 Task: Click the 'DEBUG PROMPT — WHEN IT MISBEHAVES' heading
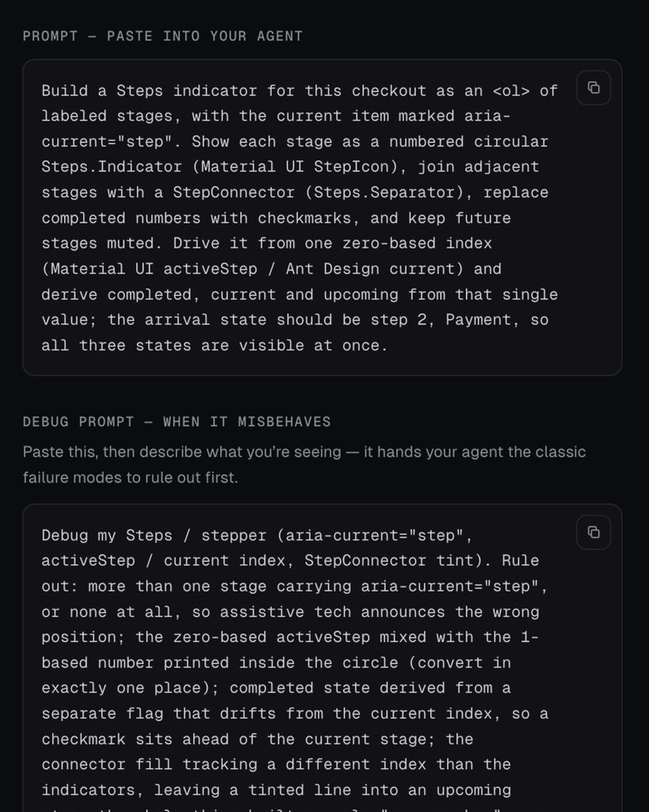177,422
